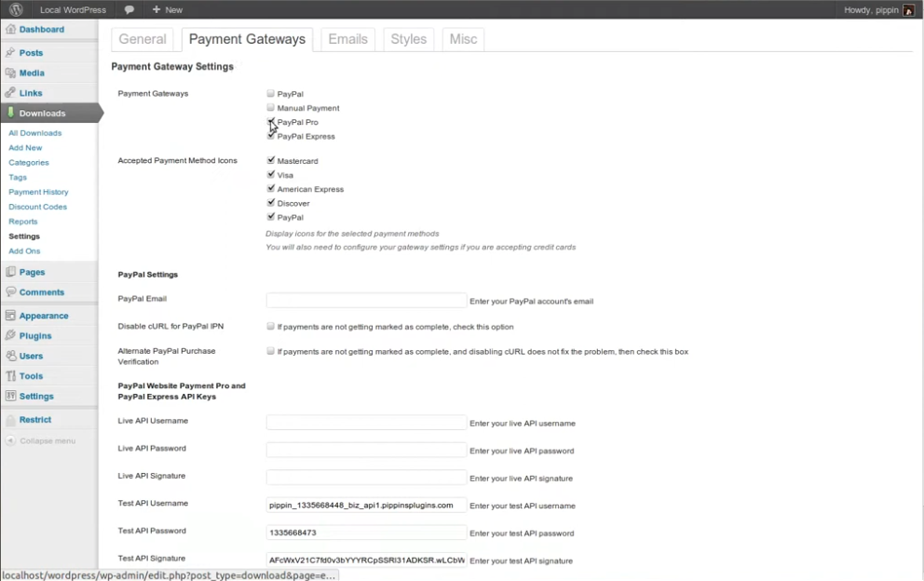Open the + New content menu

(168, 9)
